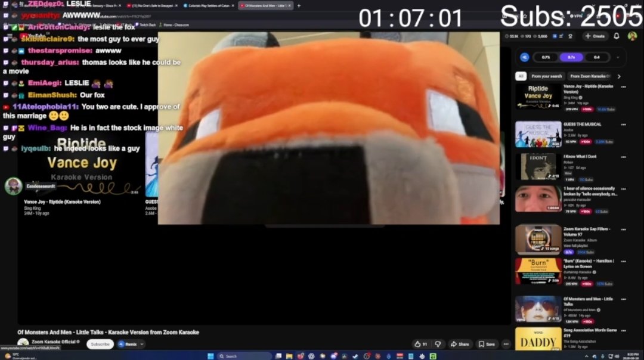
Task: Dislike the video with thumbs down
Action: (x=438, y=344)
